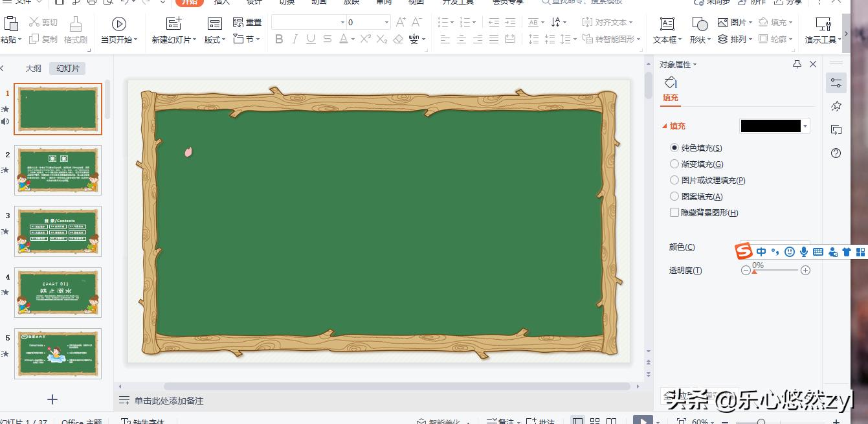Click the New Slide (新建幻灯片) icon

click(x=173, y=25)
